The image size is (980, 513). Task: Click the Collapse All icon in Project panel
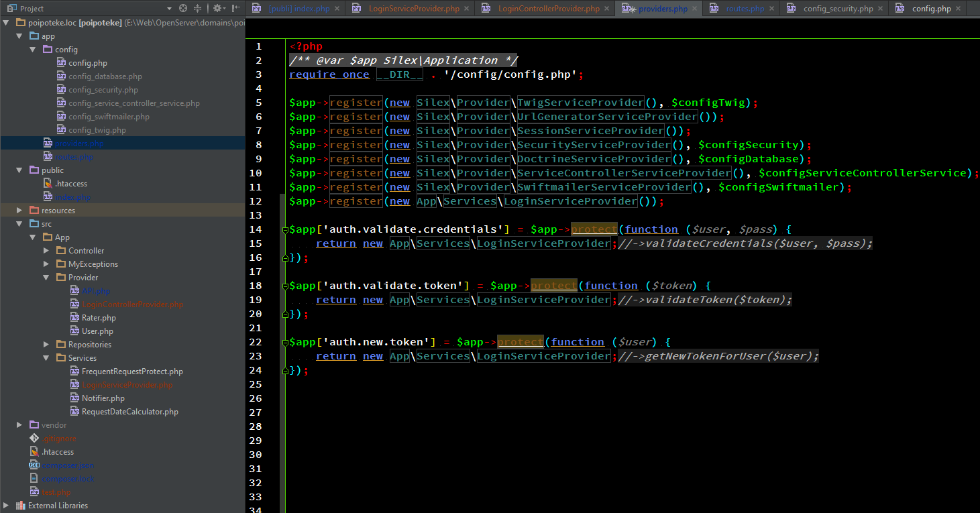[x=197, y=9]
